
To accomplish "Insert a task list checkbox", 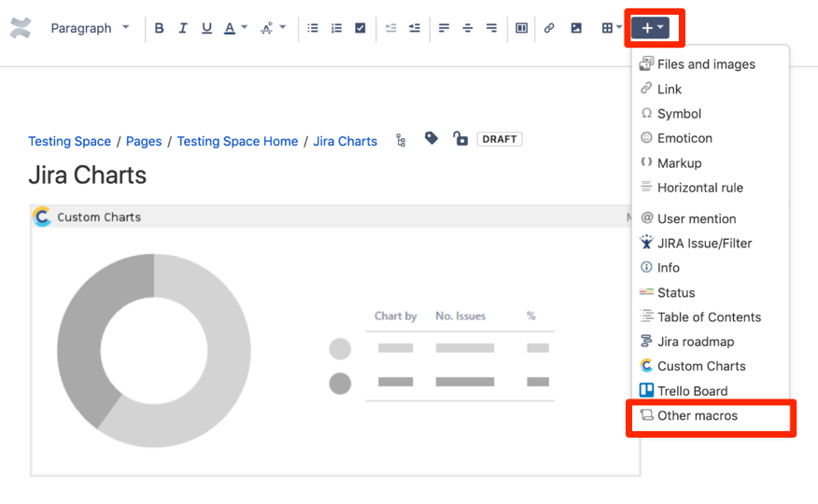I will [360, 28].
